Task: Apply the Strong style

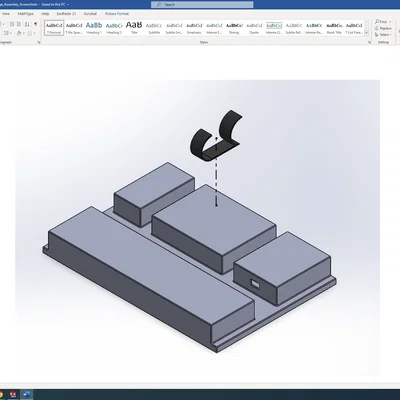Action: pos(234,28)
